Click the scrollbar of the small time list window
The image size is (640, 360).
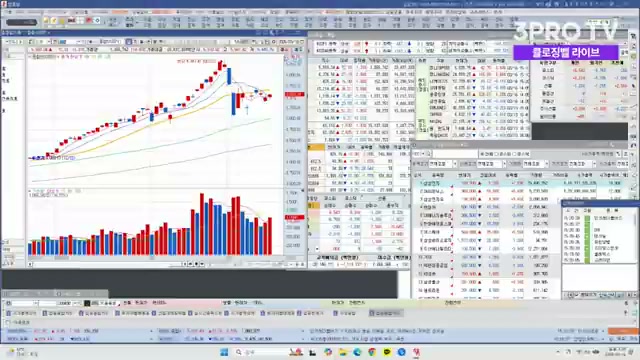click(x=635, y=237)
